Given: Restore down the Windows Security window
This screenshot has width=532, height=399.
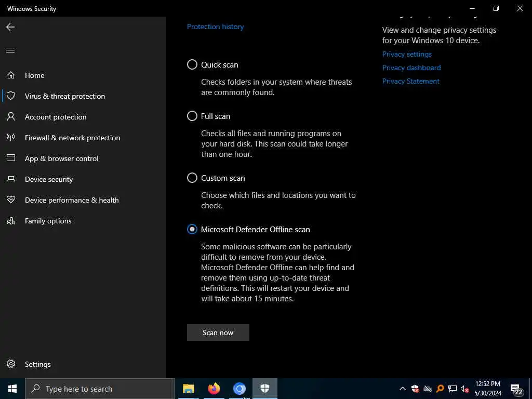Looking at the screenshot, I should [496, 8].
